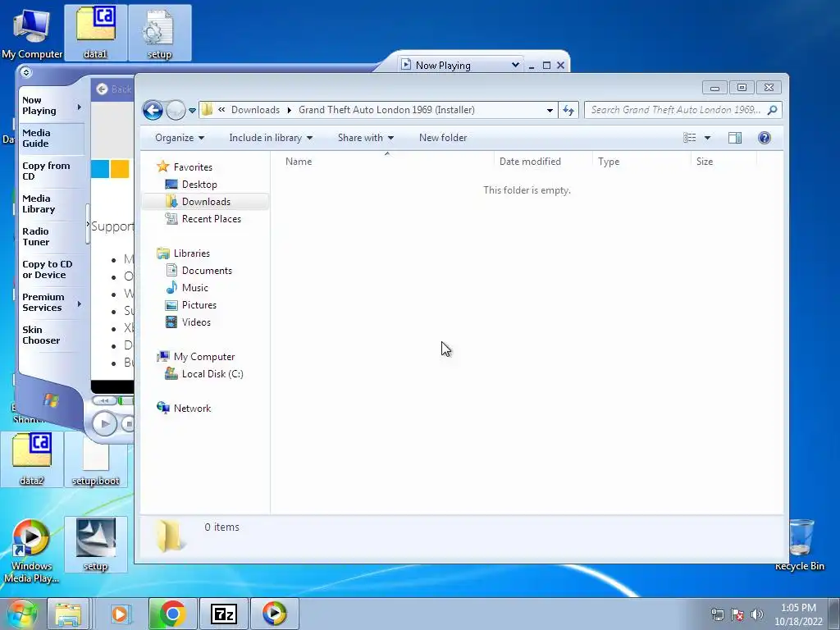Viewport: 840px width, 630px height.
Task: Click the Media Player play button
Action: [x=105, y=424]
